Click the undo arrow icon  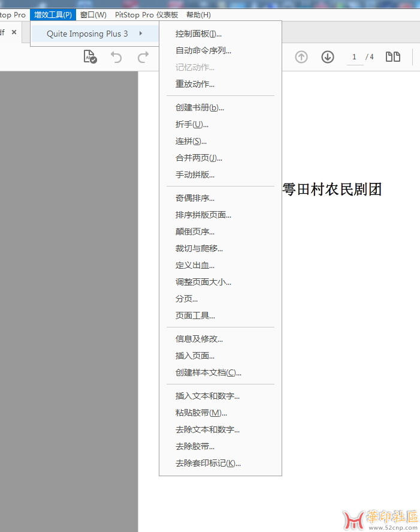tap(116, 57)
